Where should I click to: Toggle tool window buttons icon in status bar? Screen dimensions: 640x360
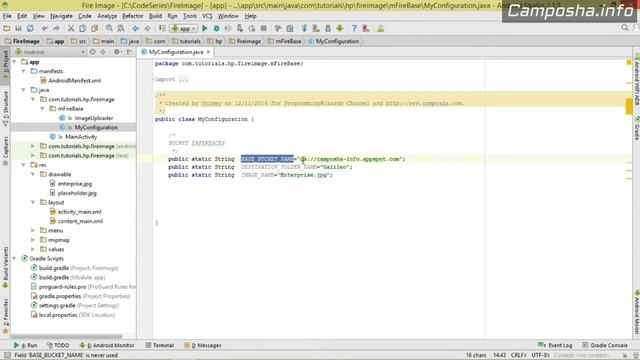coord(7,355)
